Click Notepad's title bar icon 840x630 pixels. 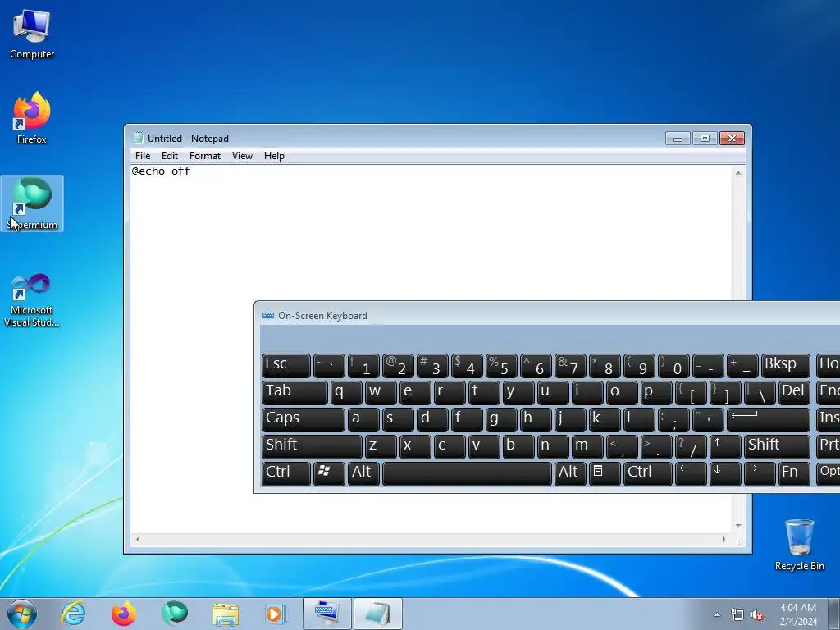139,138
